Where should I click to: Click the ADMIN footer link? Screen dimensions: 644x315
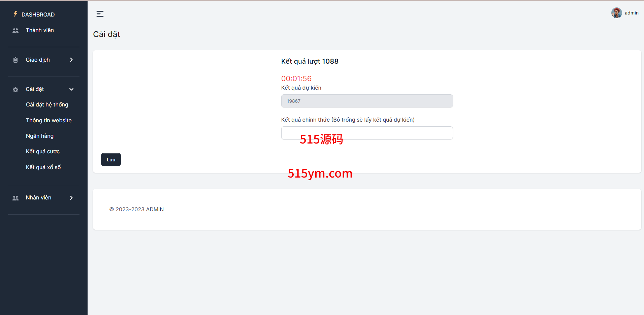pos(155,209)
